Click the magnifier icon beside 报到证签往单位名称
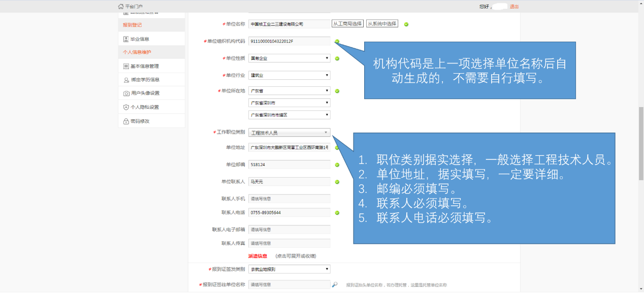 click(x=335, y=285)
